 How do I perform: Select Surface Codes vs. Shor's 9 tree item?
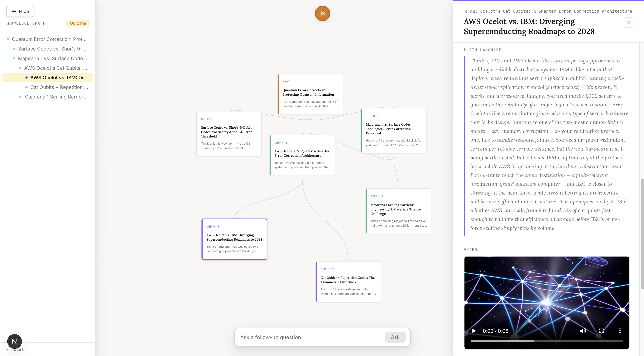pyautogui.click(x=52, y=49)
